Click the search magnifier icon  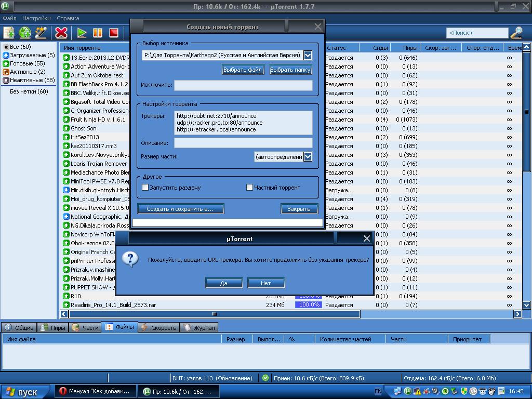tap(516, 33)
